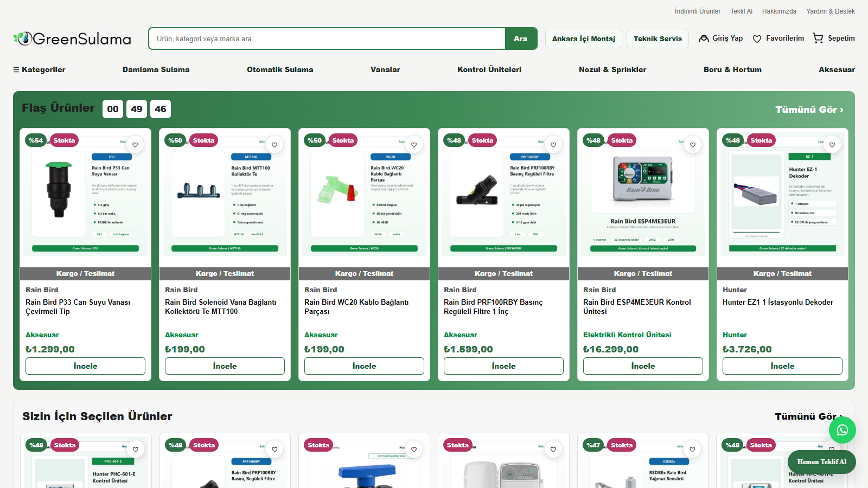
Task: Open the Teklif Al top link
Action: [742, 11]
